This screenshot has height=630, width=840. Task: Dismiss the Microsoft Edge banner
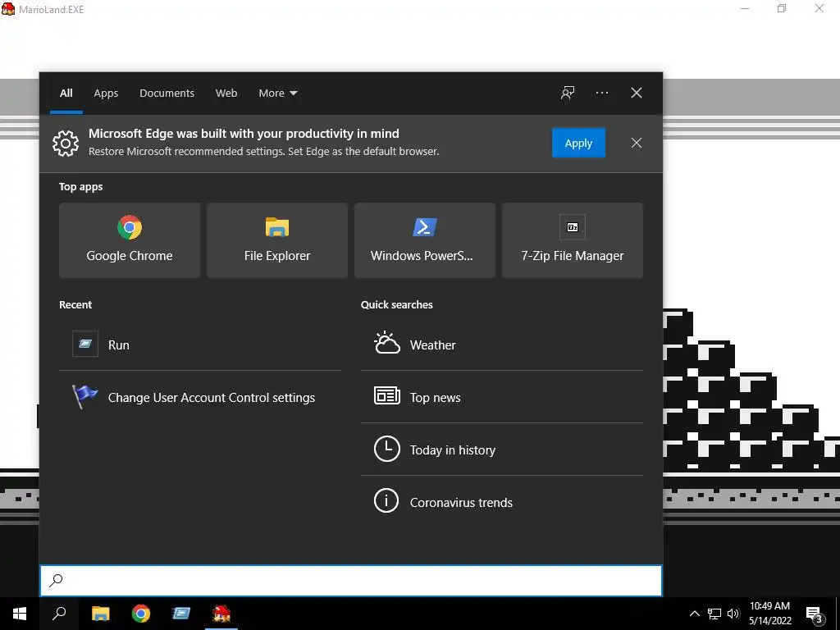pos(637,143)
